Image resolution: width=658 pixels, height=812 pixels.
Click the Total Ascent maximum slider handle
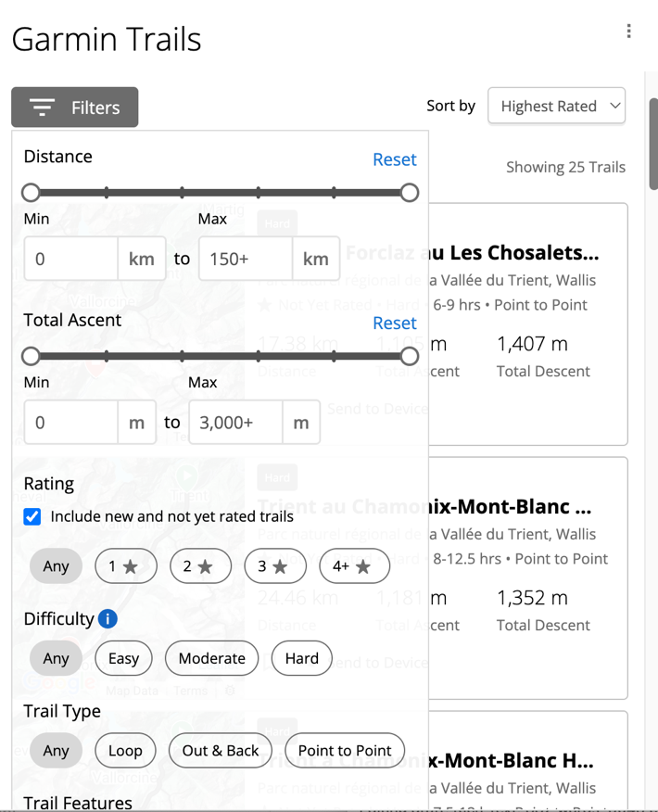(410, 356)
